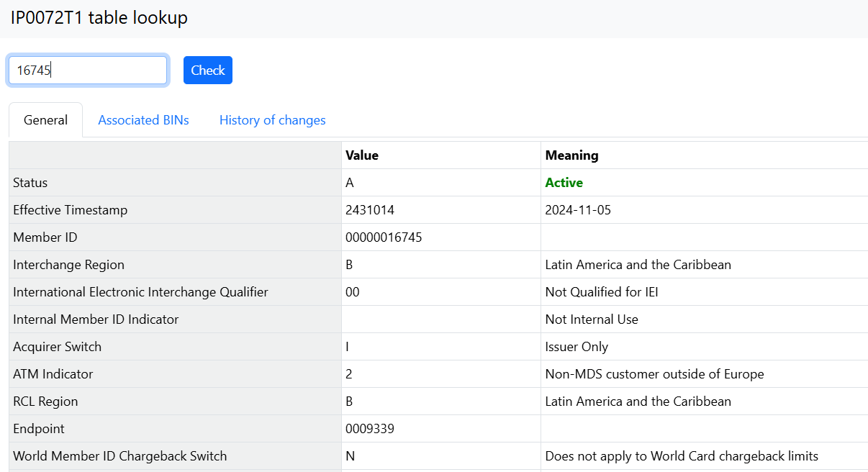Select the General tab
This screenshot has width=868, height=472.
(x=45, y=119)
